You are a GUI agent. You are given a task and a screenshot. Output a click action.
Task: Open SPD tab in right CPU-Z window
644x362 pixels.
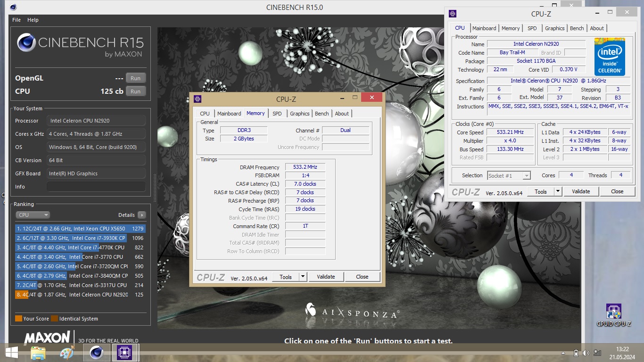click(532, 28)
